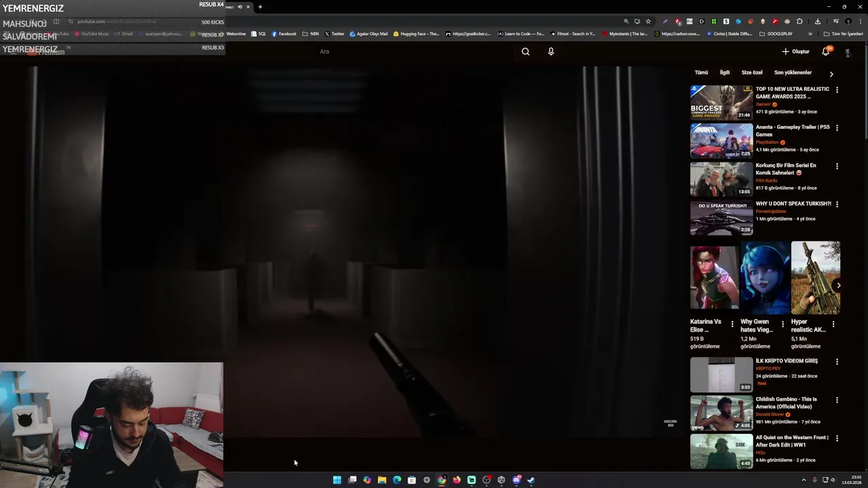Screen dimensions: 868x488
Task: Open the Why Gwen hates Viego short thumbnail
Action: 765,278
